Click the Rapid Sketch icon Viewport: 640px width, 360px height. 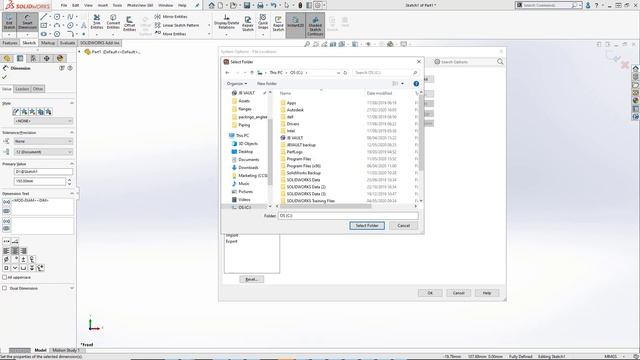(x=278, y=24)
